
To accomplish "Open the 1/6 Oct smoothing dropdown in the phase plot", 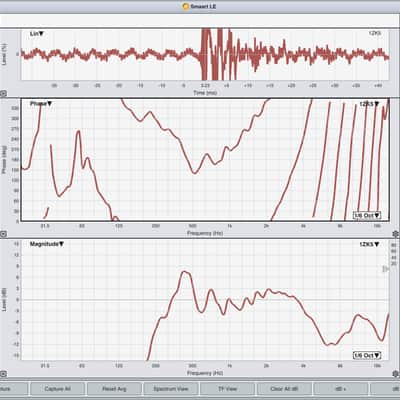I will coord(367,215).
